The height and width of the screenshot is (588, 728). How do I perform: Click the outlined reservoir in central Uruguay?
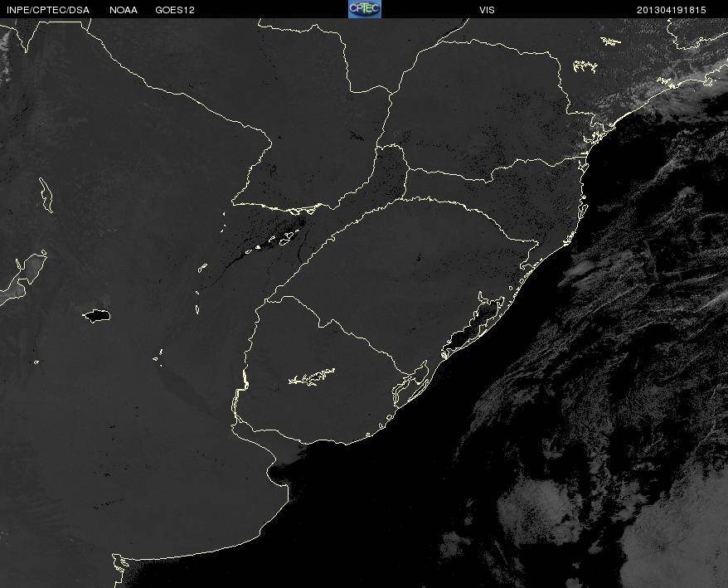point(312,377)
